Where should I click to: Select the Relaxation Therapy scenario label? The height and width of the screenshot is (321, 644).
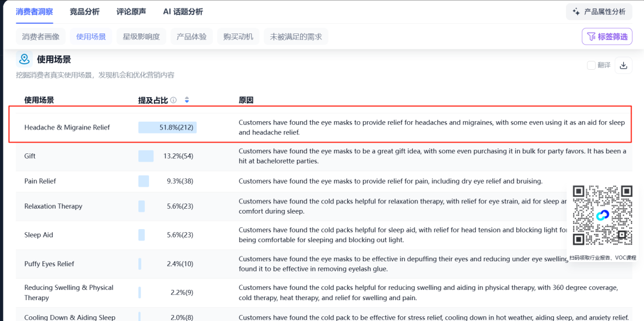(53, 206)
